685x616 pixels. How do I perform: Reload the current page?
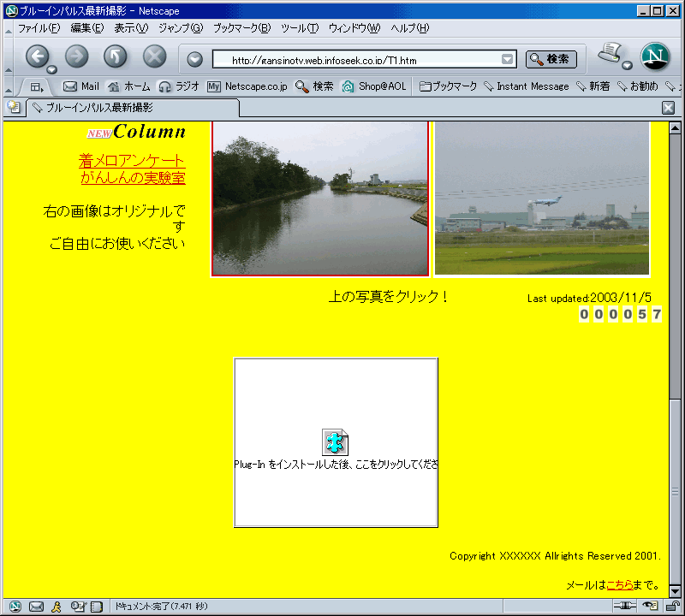(x=116, y=56)
